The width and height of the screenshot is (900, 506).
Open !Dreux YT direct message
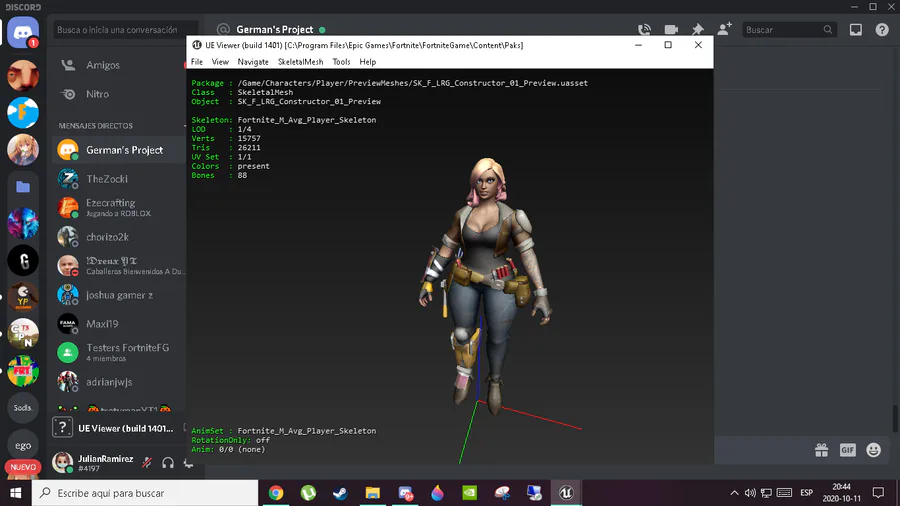[118, 266]
